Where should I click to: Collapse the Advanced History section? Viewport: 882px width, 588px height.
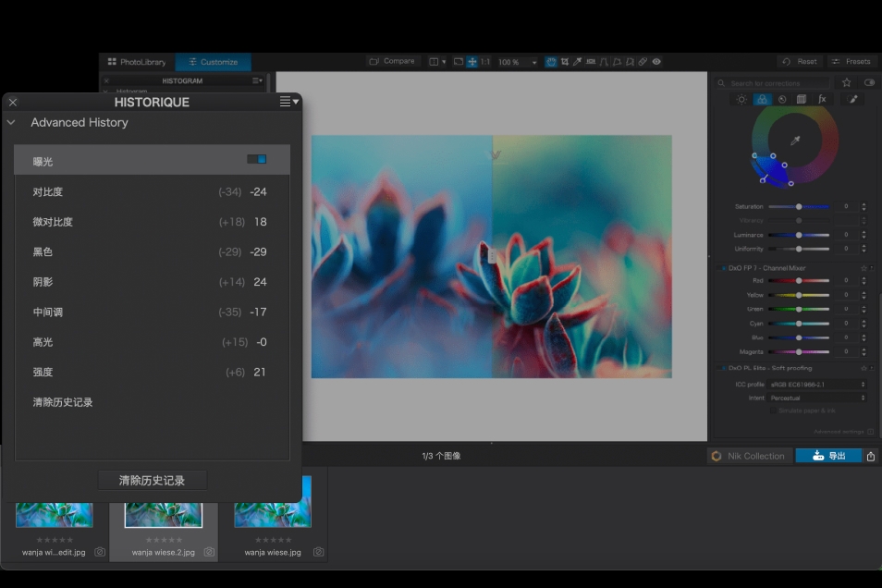point(10,122)
